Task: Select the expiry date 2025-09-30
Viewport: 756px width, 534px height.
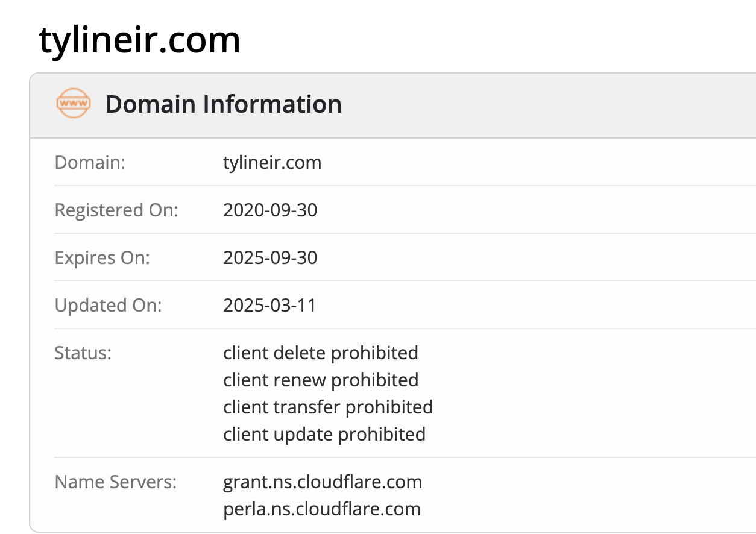Action: tap(270, 258)
